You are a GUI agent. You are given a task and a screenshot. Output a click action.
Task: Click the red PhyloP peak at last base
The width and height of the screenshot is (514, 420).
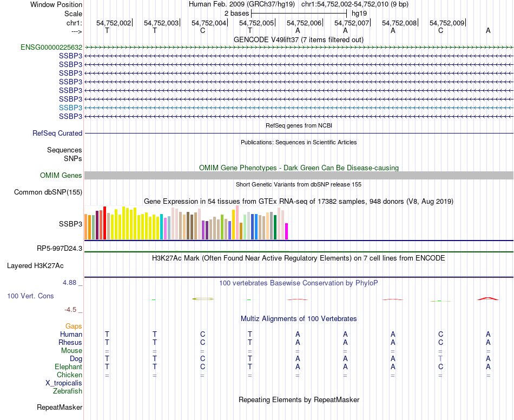pyautogui.click(x=488, y=298)
